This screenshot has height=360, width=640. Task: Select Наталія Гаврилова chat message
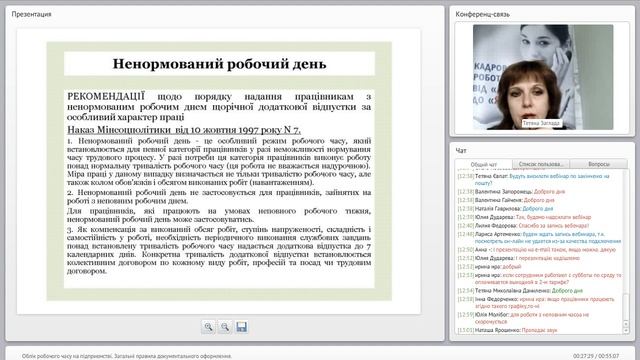tap(505, 209)
